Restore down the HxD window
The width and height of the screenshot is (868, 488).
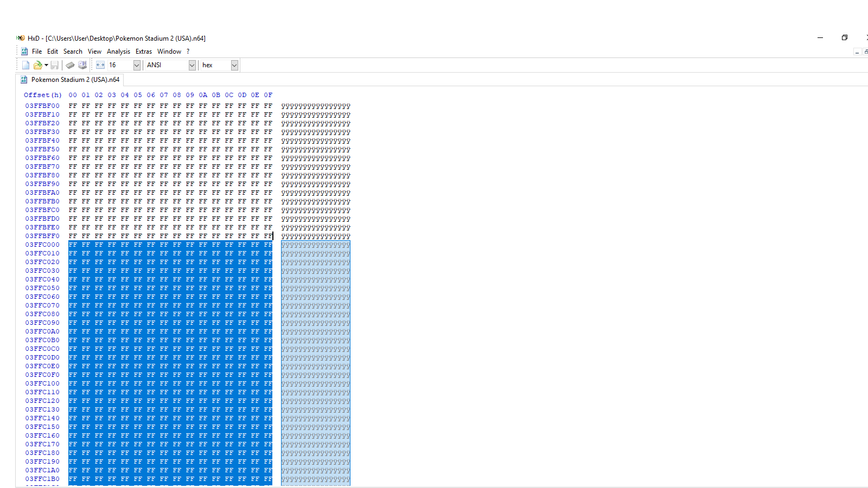(845, 37)
